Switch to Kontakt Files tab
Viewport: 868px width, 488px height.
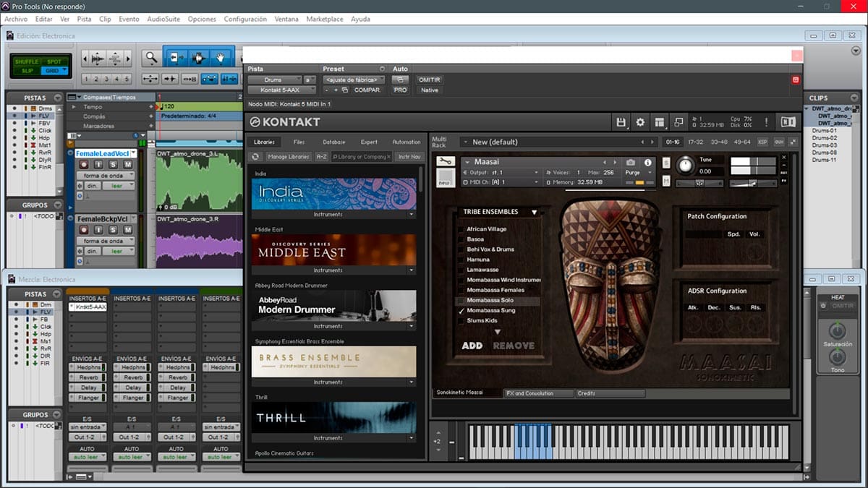coord(299,142)
